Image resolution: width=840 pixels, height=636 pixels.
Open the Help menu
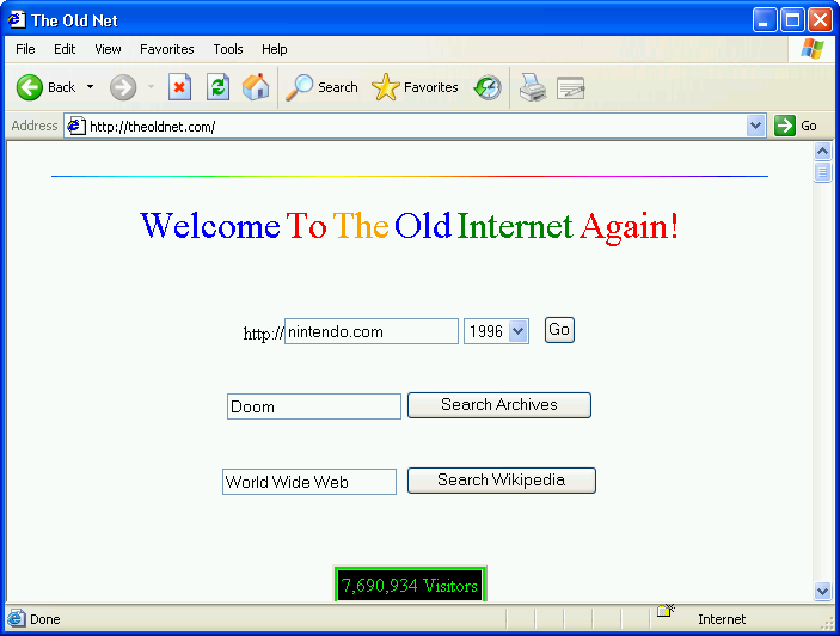[274, 49]
